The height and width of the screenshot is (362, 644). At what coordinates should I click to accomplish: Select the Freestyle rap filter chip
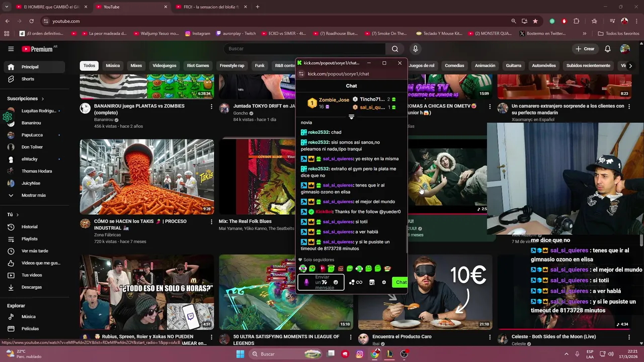tap(232, 66)
